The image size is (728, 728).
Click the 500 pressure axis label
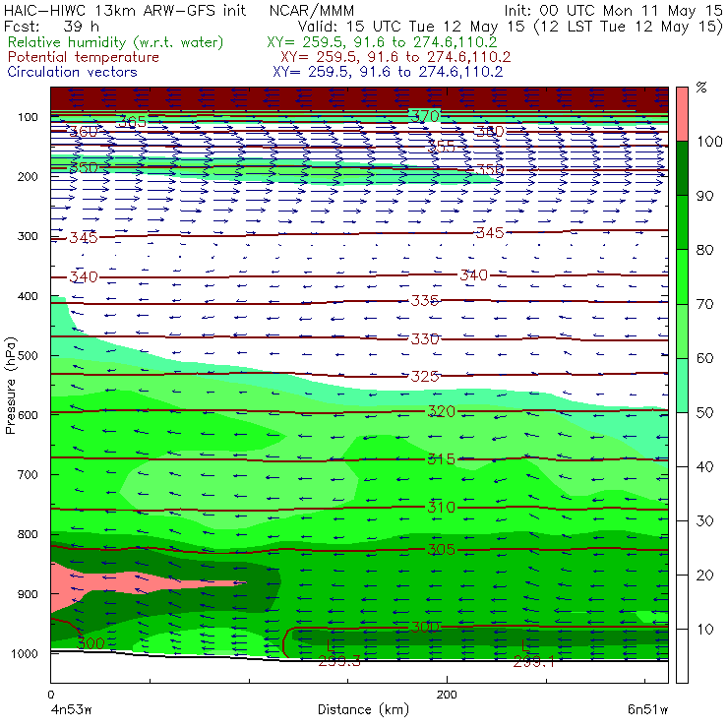28,356
